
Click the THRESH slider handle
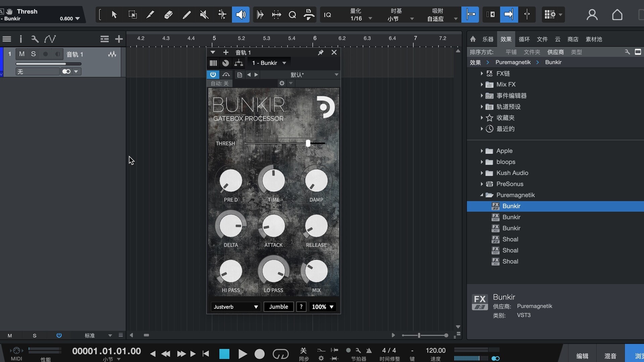pos(308,143)
